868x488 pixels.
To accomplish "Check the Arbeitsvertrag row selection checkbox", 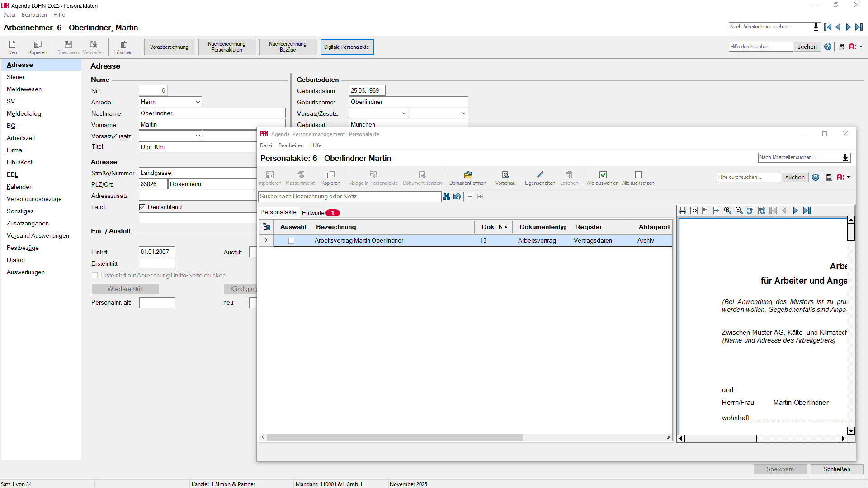I will point(291,241).
